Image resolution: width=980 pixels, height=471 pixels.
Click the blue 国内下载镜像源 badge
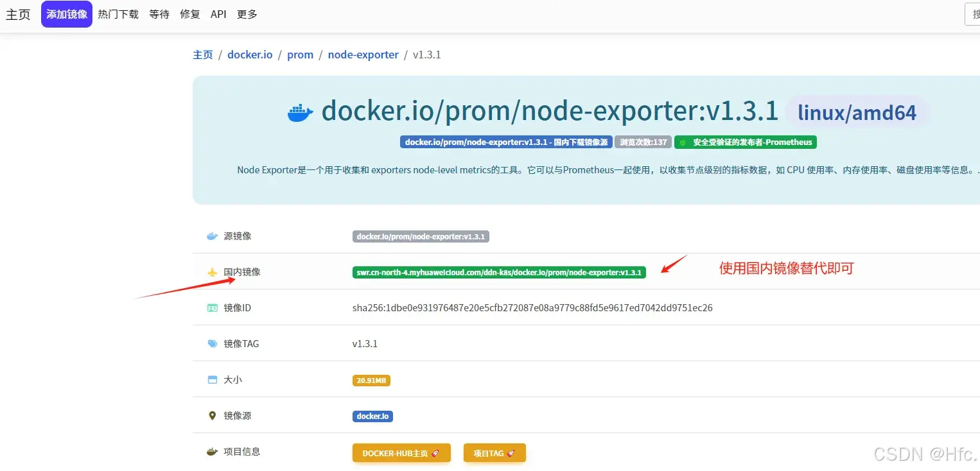click(506, 142)
